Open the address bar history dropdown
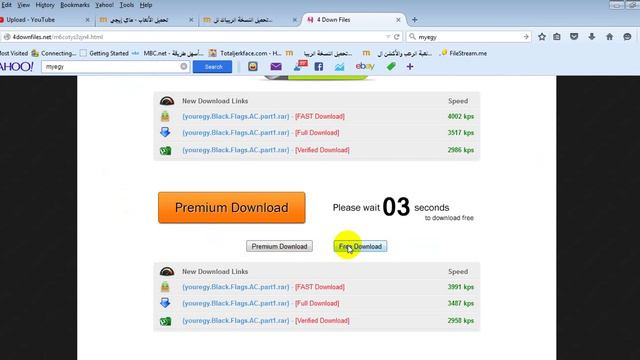This screenshot has height=360, width=640. [388, 37]
